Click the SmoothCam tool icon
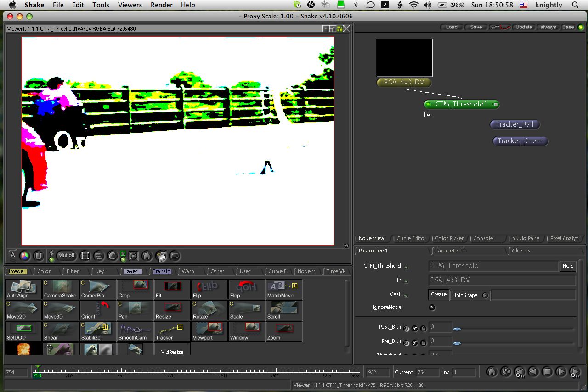588x392 pixels. 135,331
